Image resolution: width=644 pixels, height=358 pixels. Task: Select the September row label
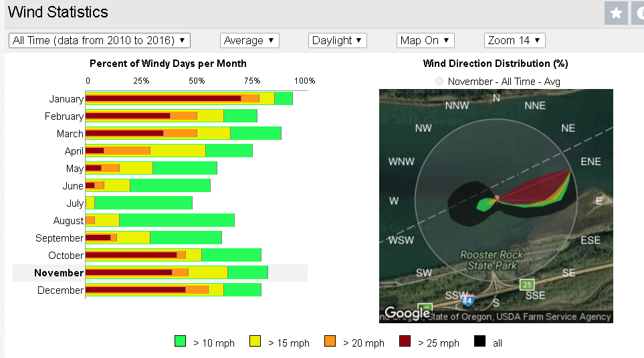(60, 238)
